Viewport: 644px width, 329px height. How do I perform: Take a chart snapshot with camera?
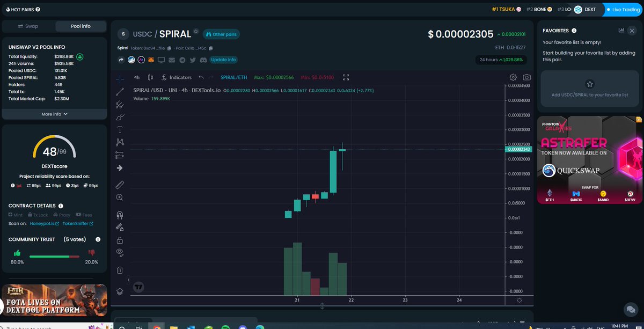point(527,77)
